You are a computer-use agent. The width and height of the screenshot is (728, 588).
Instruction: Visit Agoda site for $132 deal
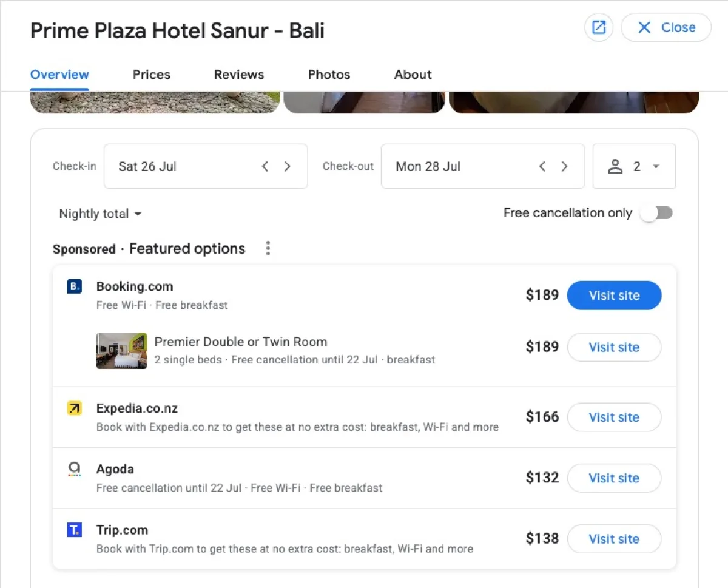click(x=614, y=478)
